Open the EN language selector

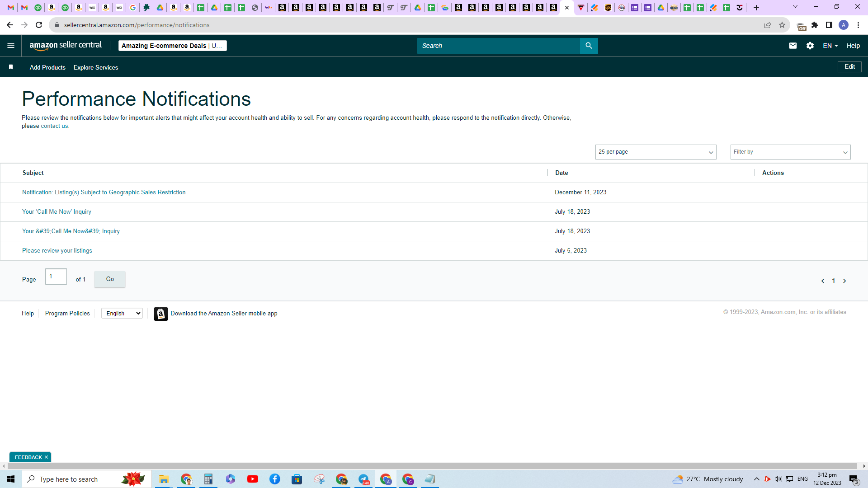pos(830,46)
